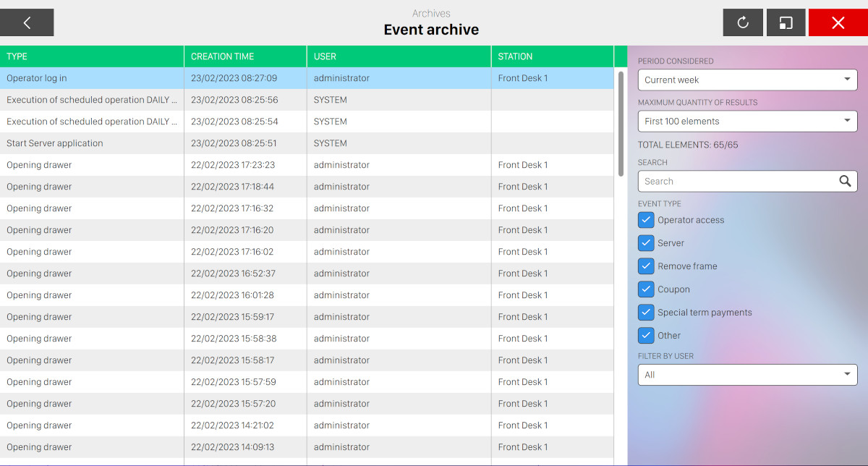
Task: Click the Station column header
Action: (x=552, y=56)
